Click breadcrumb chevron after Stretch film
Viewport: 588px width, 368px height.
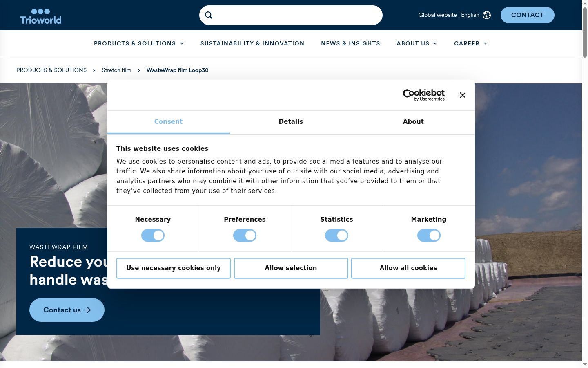point(139,70)
